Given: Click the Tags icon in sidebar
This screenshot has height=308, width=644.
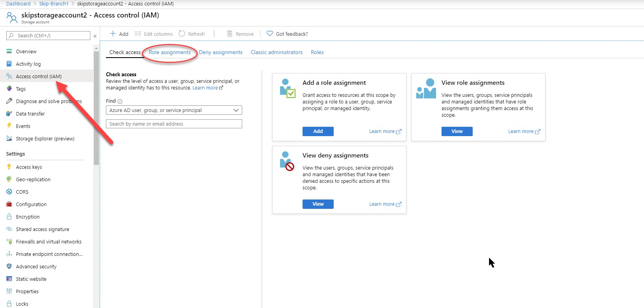Looking at the screenshot, I should 9,89.
